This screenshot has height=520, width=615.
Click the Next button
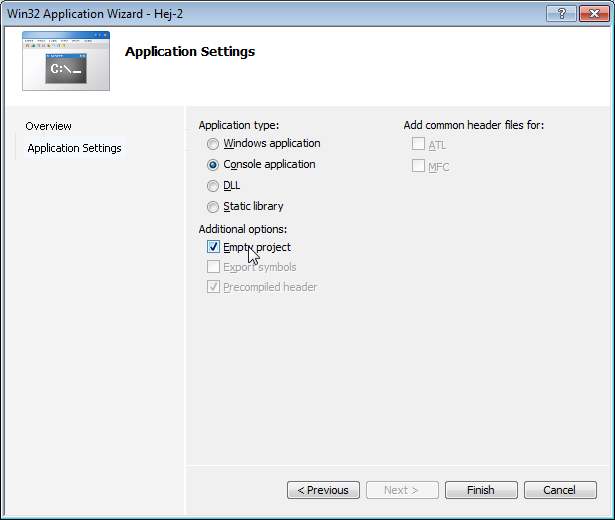(402, 490)
